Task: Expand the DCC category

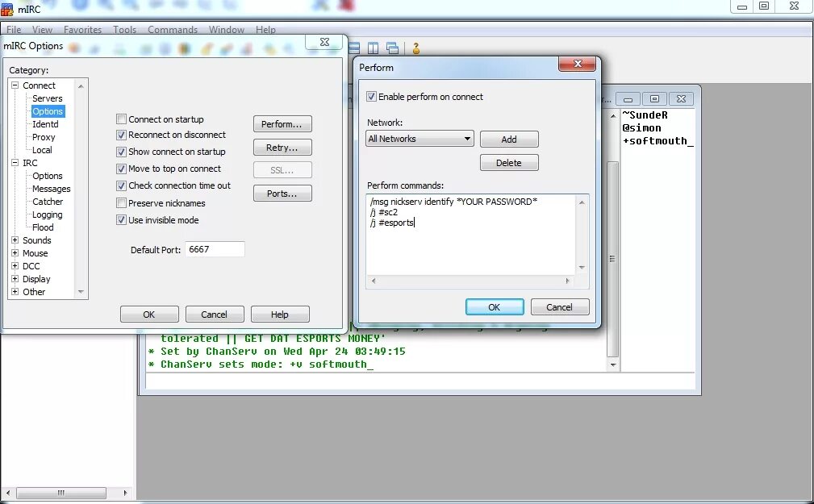Action: coord(15,266)
